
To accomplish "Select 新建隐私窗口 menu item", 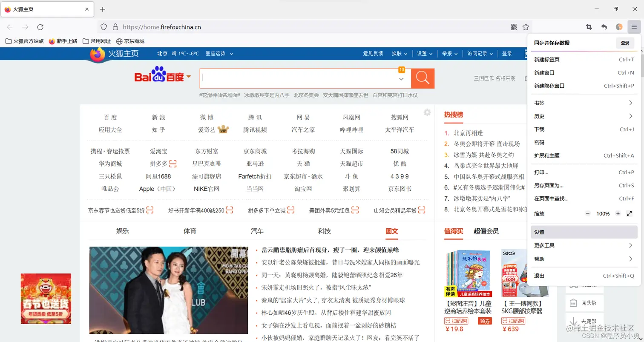I will click(x=584, y=86).
